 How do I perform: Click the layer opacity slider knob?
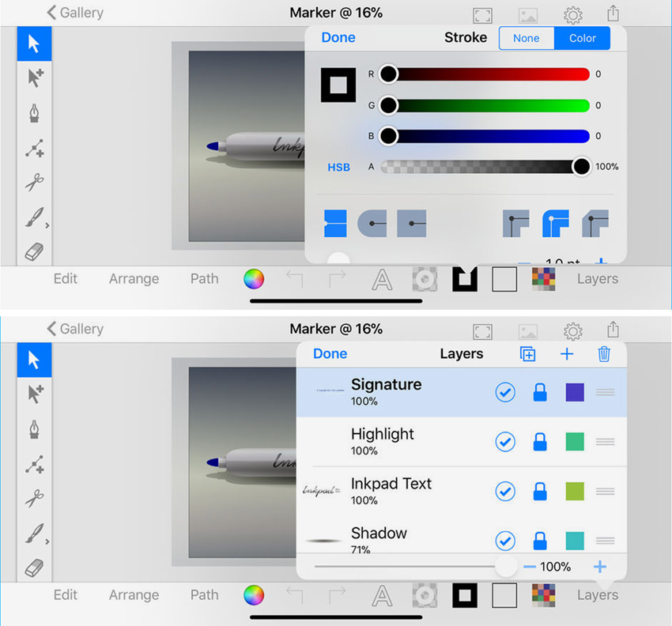(506, 566)
